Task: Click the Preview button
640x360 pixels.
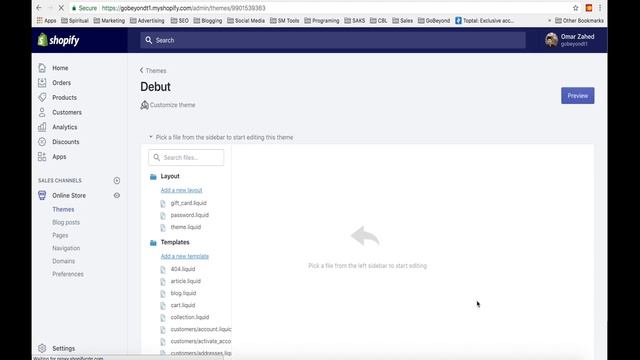Action: (x=578, y=96)
